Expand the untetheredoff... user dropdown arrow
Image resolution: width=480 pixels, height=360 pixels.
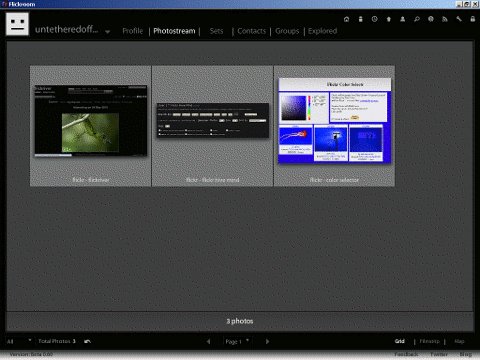pos(107,32)
